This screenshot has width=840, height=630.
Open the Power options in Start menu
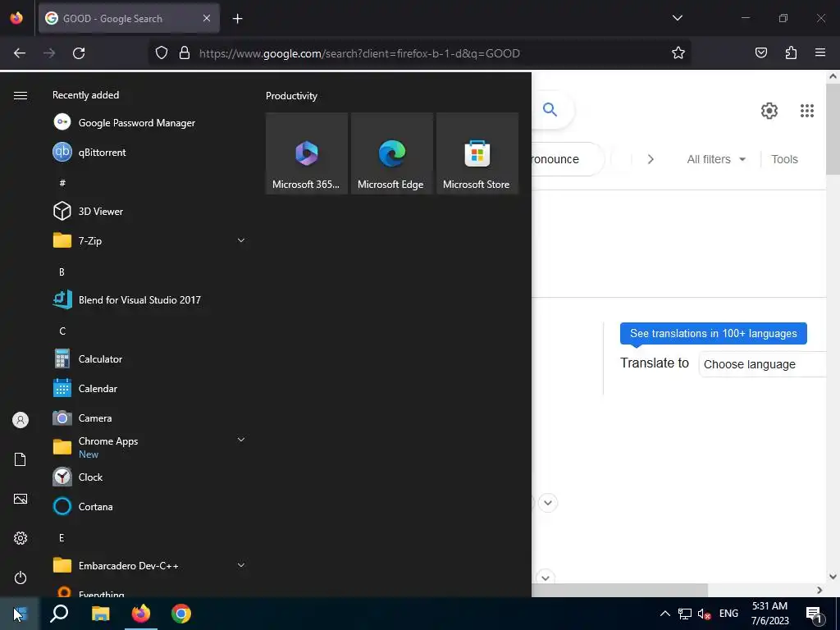coord(21,577)
